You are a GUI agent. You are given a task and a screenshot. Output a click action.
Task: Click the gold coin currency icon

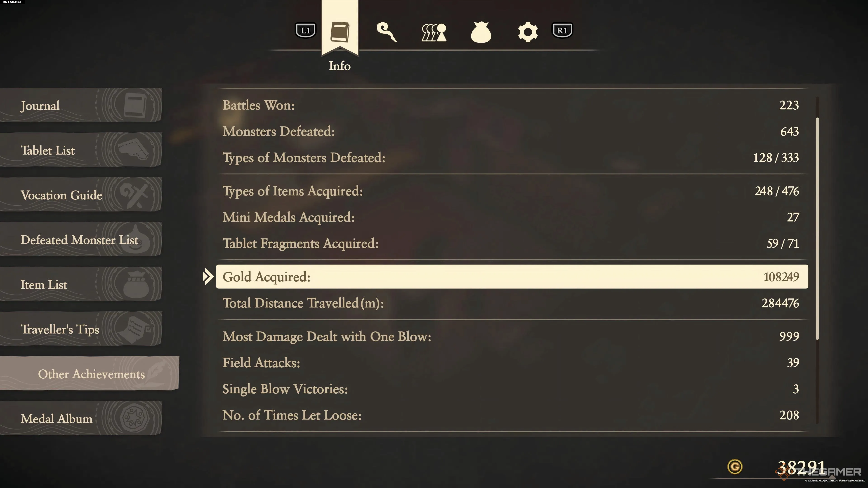click(x=735, y=467)
